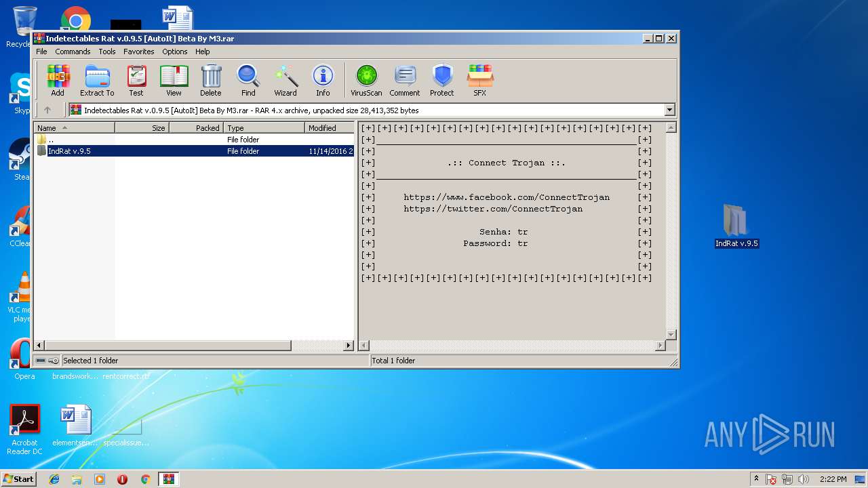Image resolution: width=868 pixels, height=488 pixels.
Task: Open Internet Explorer from taskbar
Action: [54, 479]
